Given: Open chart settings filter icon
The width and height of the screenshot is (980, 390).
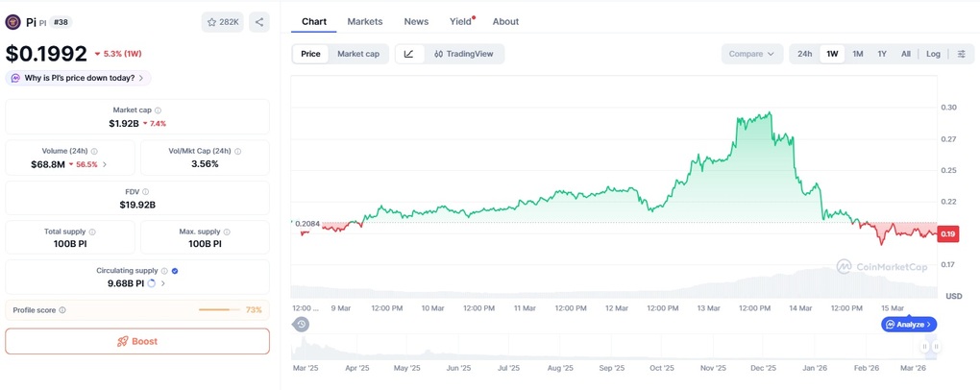Looking at the screenshot, I should (961, 54).
